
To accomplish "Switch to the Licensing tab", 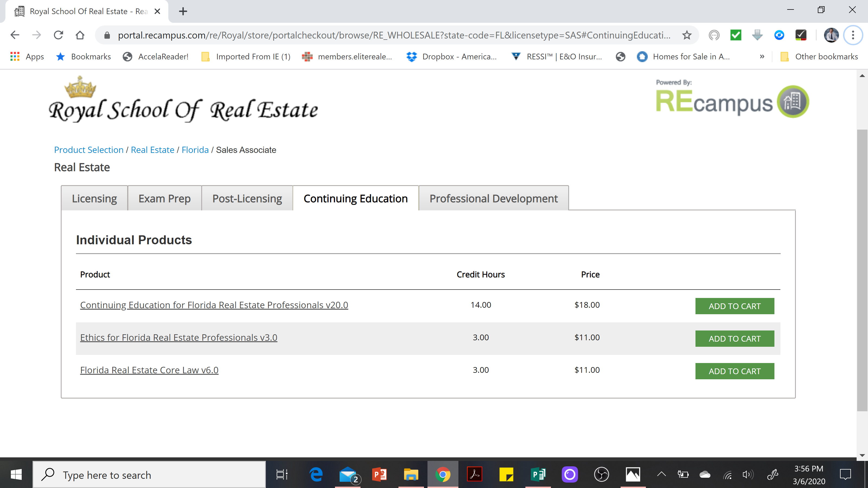I will [x=94, y=198].
